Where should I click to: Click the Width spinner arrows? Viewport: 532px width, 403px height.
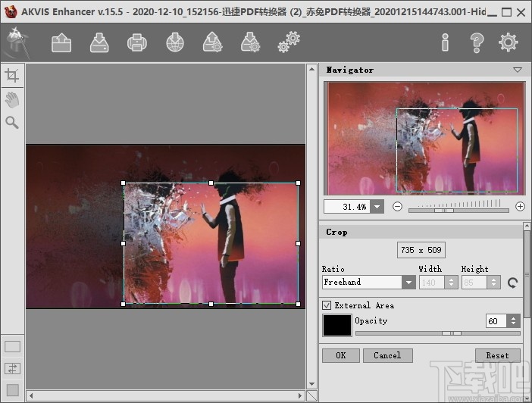[x=451, y=283]
